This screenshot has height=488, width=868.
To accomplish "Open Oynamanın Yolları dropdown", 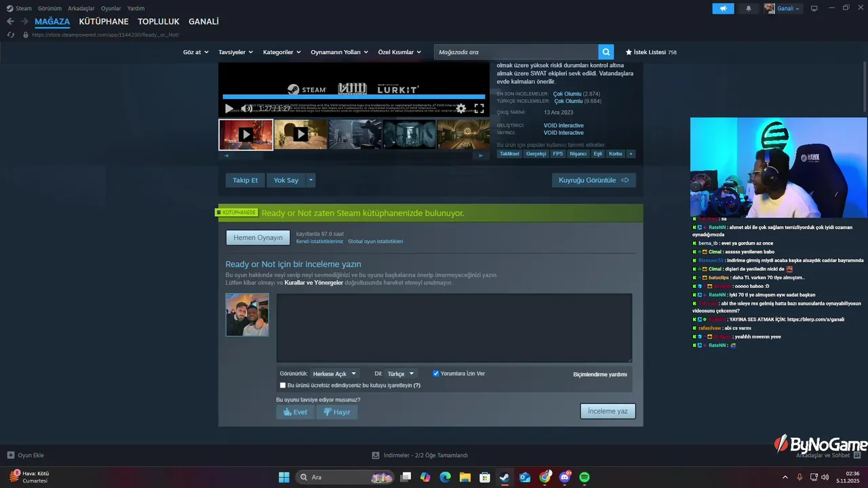I will (x=339, y=52).
